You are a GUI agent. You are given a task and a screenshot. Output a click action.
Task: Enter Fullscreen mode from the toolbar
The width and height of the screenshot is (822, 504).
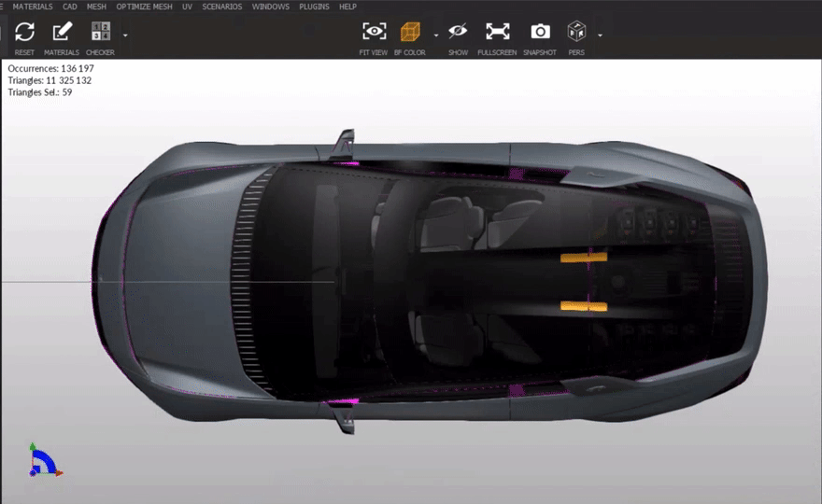(497, 32)
